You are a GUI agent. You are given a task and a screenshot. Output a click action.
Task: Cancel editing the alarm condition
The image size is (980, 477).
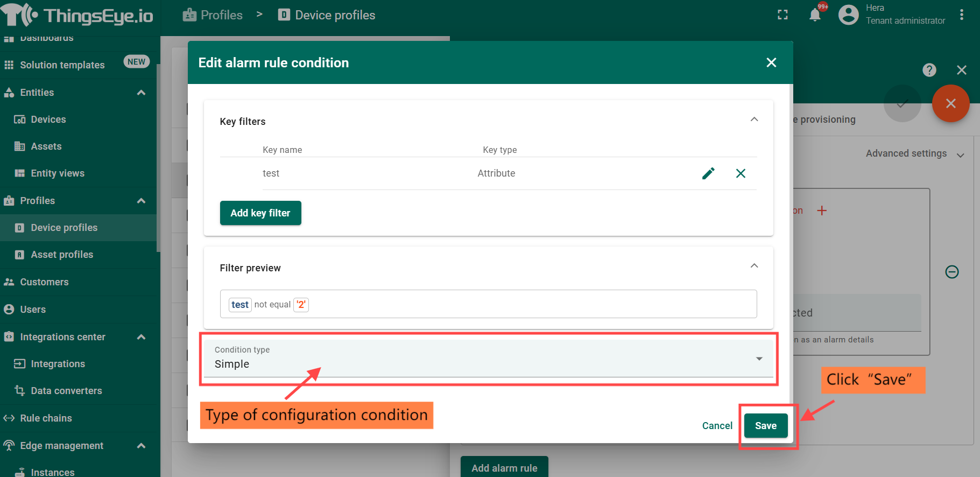coord(717,426)
